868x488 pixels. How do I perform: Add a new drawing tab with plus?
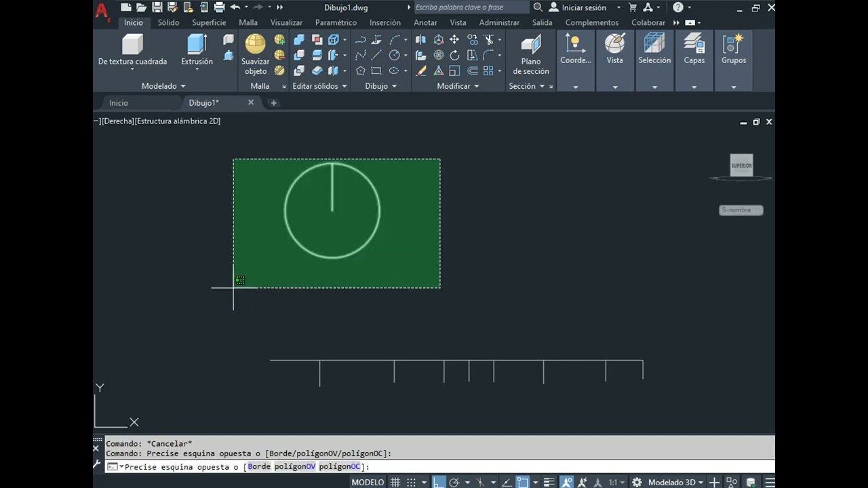[x=273, y=103]
